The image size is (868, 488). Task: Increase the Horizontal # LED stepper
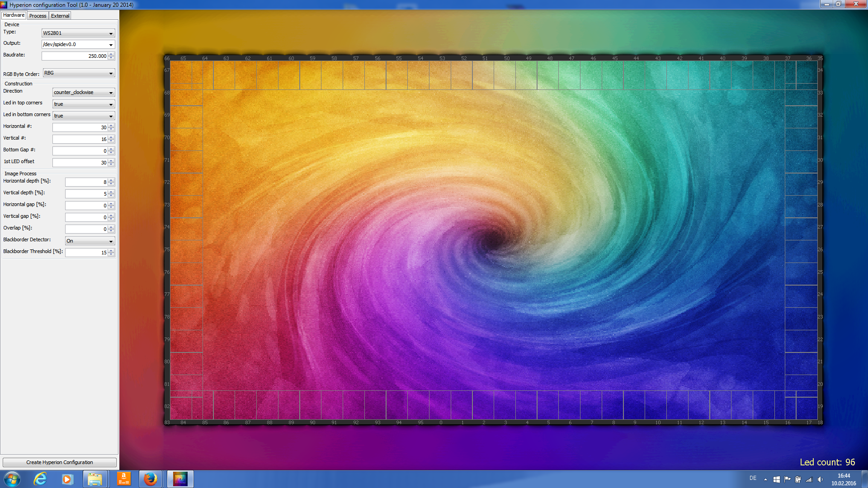[111, 126]
